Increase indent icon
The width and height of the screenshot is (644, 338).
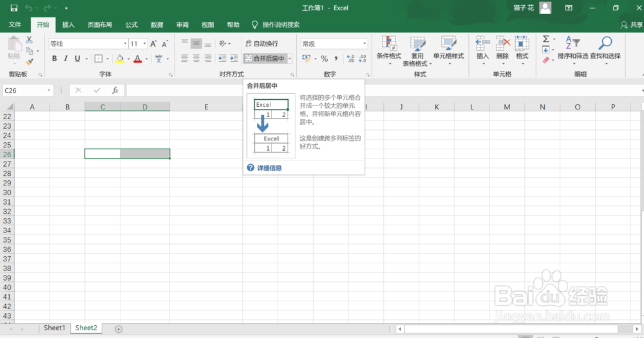[x=234, y=59]
